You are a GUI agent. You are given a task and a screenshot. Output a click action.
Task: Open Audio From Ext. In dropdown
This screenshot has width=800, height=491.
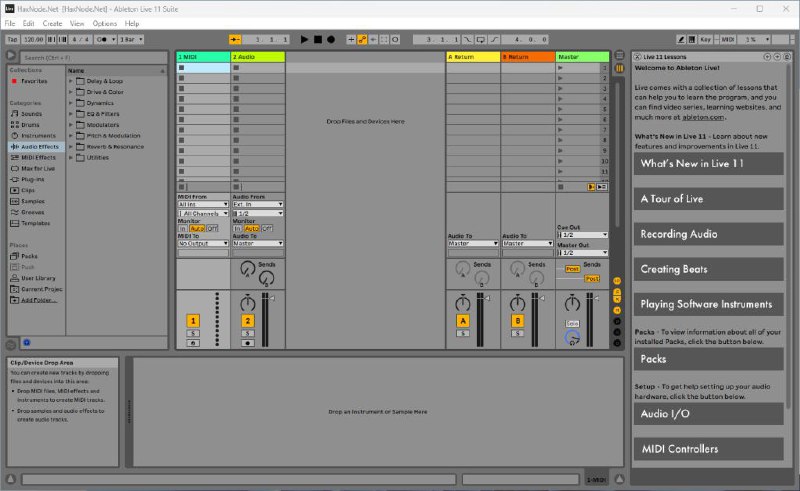coord(258,204)
